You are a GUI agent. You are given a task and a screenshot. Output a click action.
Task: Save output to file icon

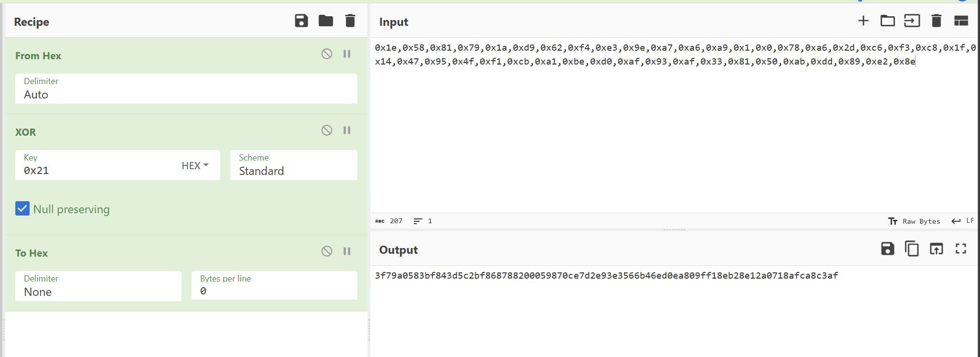[x=888, y=249]
